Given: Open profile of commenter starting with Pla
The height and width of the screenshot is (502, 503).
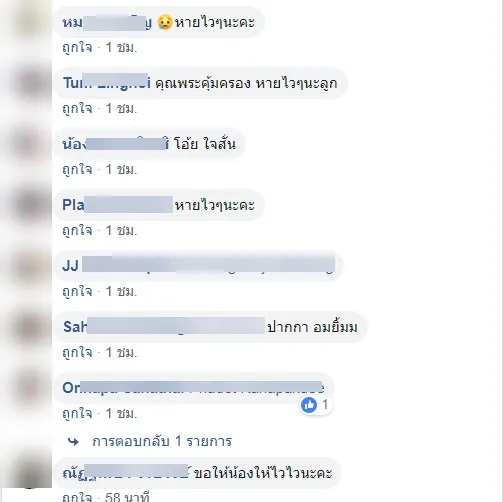Looking at the screenshot, I should pos(117,205).
